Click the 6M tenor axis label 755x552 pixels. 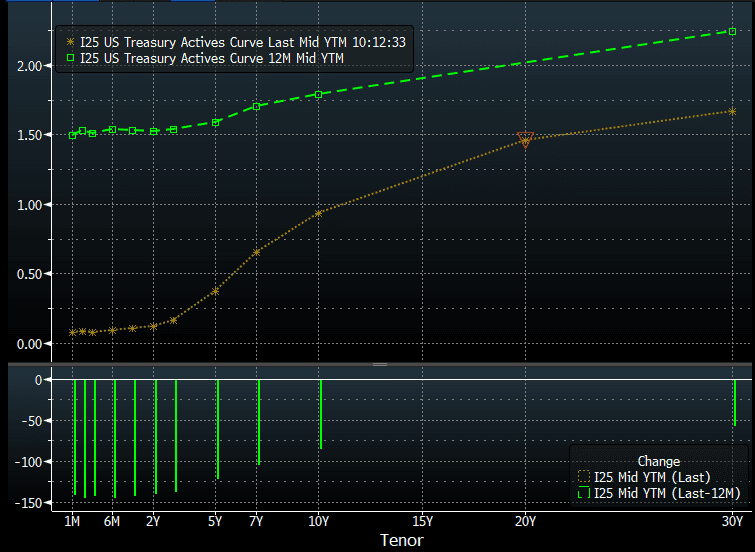[112, 522]
